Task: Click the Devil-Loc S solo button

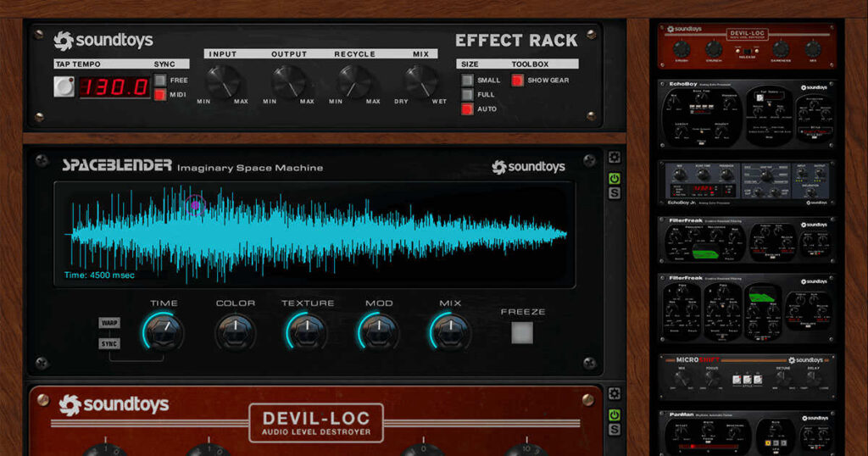Action: 614,430
